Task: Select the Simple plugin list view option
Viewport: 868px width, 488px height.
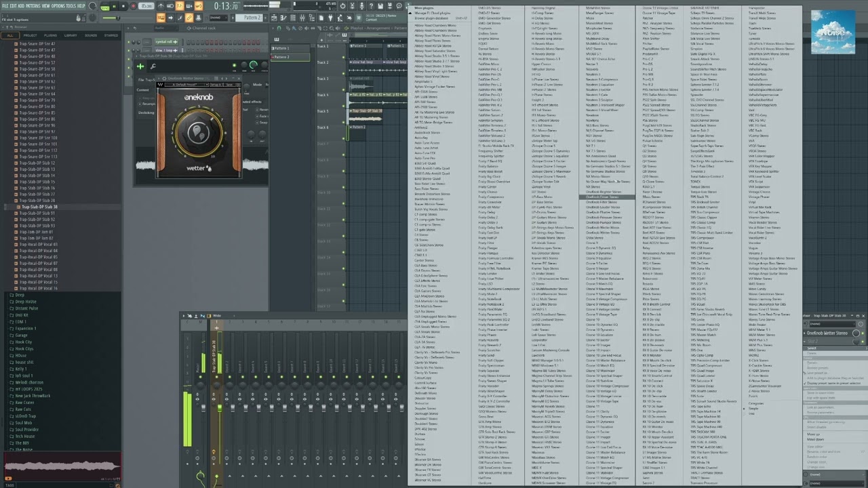Action: coord(753,409)
